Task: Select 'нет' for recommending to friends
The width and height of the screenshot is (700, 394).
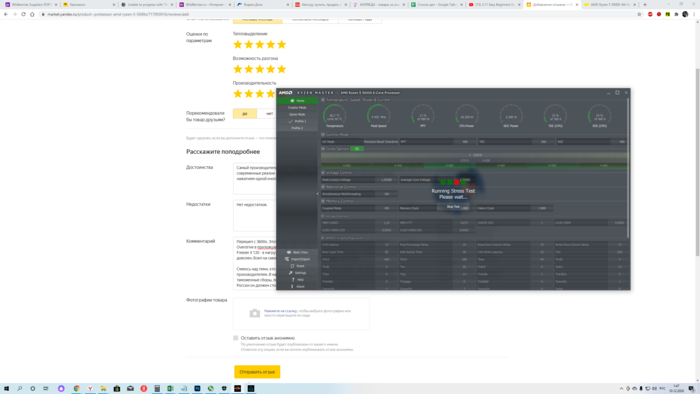Action: pos(269,114)
